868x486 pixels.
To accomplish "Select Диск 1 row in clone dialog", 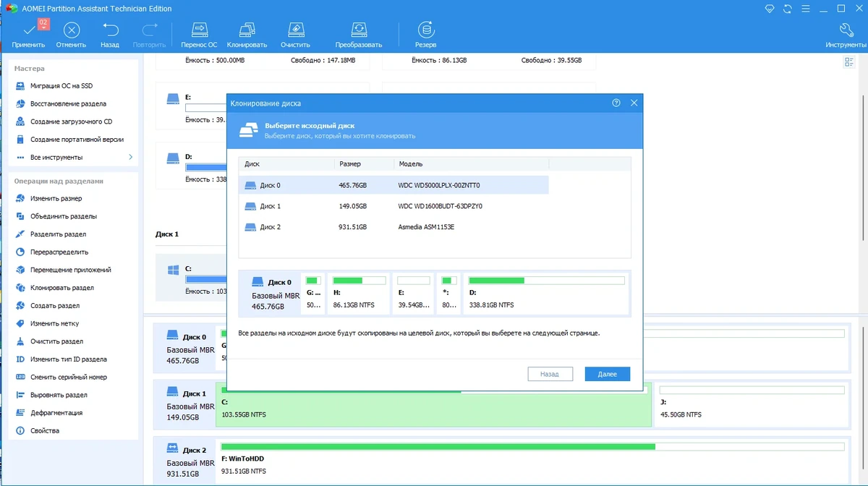I will coord(393,206).
